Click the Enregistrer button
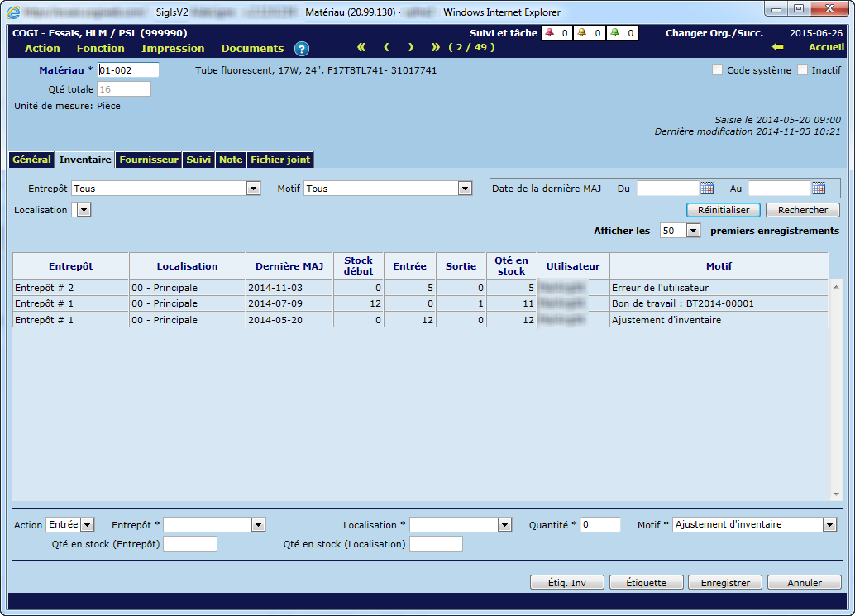The height and width of the screenshot is (616, 855). click(x=725, y=583)
